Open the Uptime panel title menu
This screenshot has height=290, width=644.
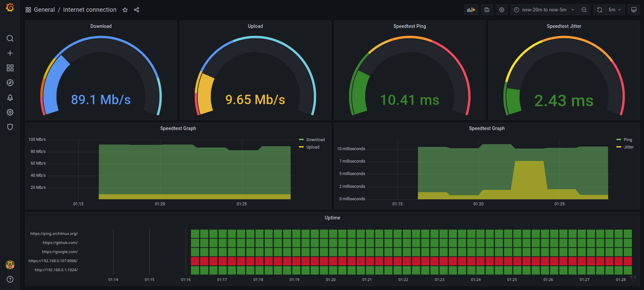click(x=333, y=218)
